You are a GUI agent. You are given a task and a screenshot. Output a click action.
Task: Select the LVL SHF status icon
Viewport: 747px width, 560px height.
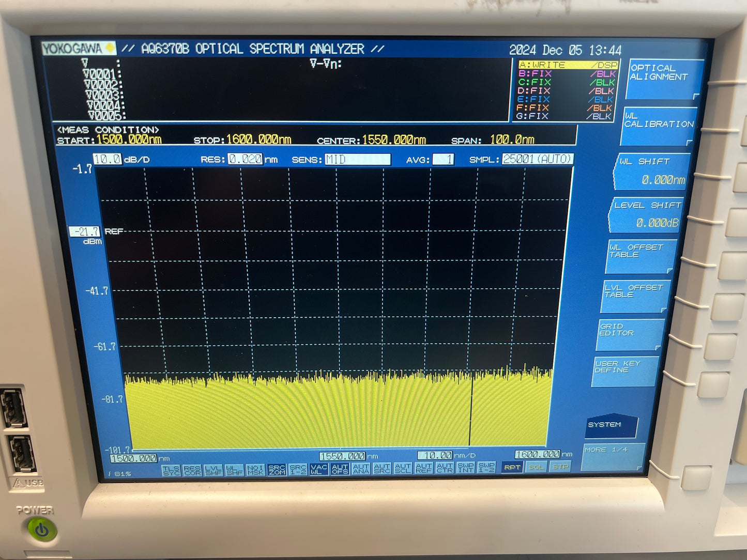tap(213, 470)
